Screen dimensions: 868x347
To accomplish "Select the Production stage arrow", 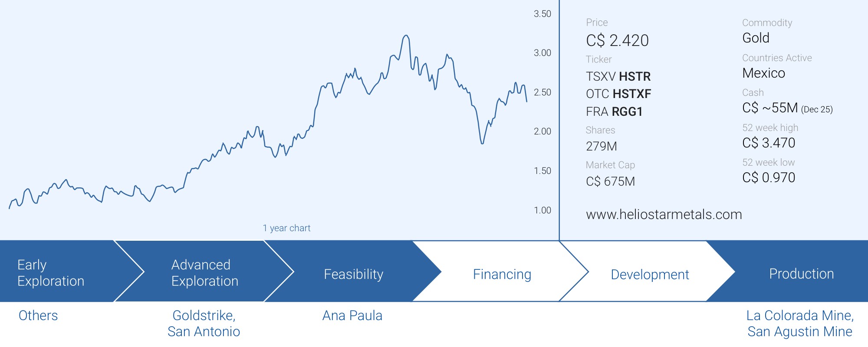I will [801, 274].
